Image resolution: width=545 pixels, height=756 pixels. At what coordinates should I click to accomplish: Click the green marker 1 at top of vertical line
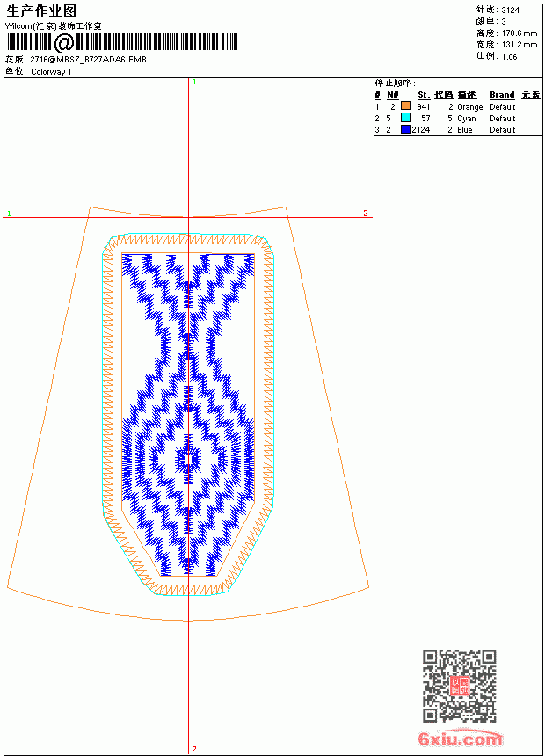click(194, 83)
